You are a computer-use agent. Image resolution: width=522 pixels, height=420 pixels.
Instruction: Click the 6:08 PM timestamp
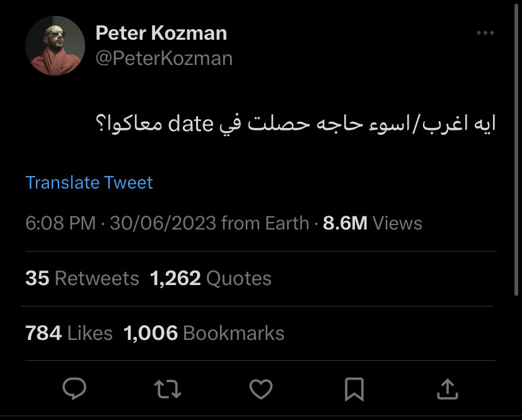tap(61, 223)
